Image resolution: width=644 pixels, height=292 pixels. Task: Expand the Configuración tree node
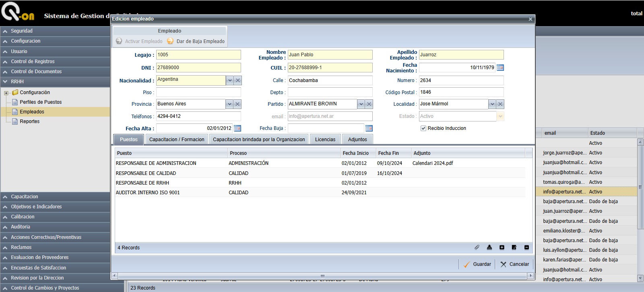click(6, 93)
